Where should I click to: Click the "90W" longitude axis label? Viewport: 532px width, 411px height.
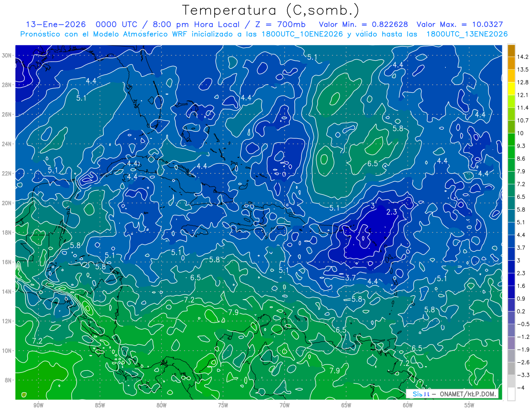point(38,405)
